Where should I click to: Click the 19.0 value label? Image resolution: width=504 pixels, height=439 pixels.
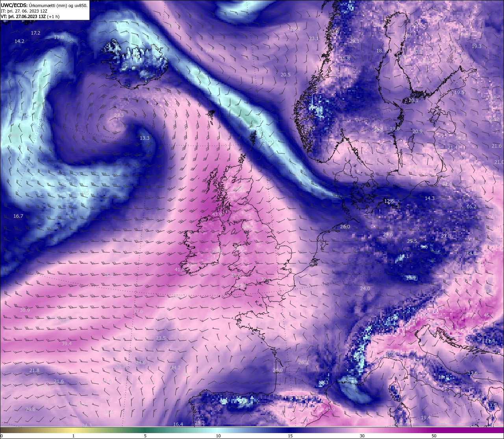pyautogui.click(x=395, y=129)
